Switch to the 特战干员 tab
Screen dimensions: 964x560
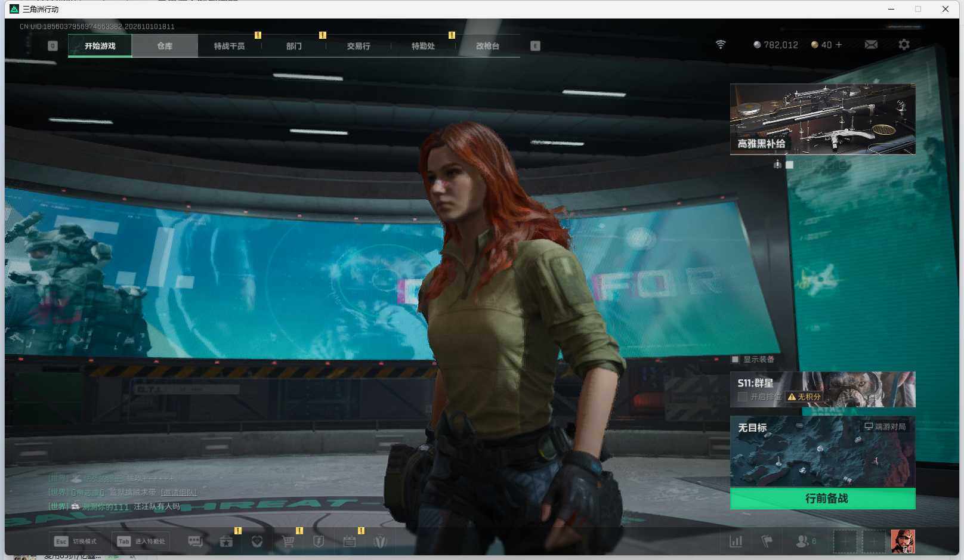[x=229, y=46]
